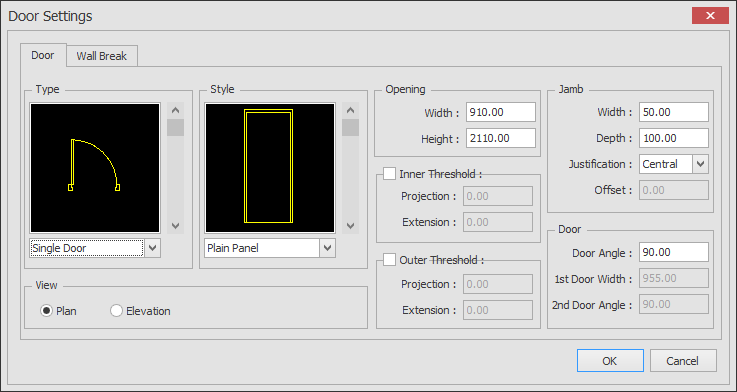The height and width of the screenshot is (392, 737).
Task: Click the plain panel style preview thumbnail
Action: pyautogui.click(x=270, y=168)
